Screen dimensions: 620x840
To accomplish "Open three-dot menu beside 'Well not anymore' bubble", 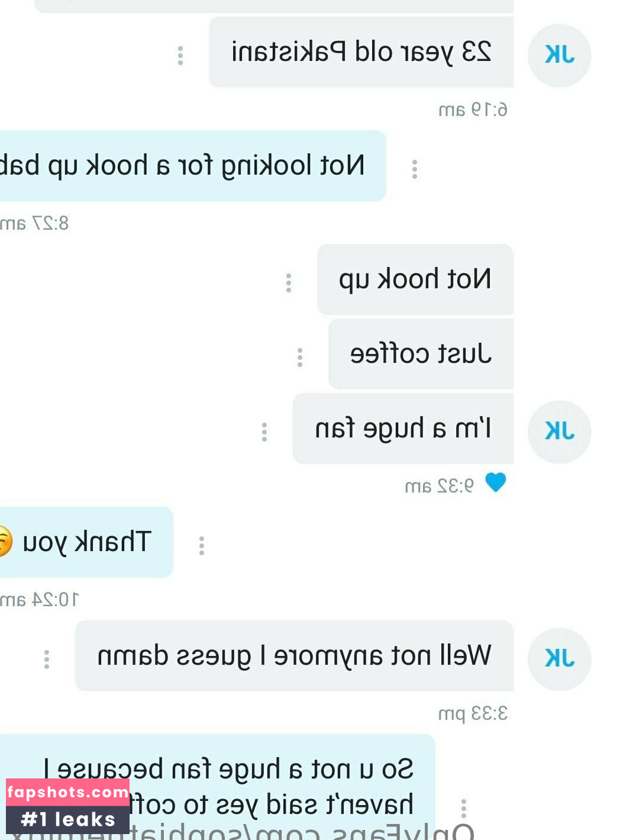I will 47,659.
